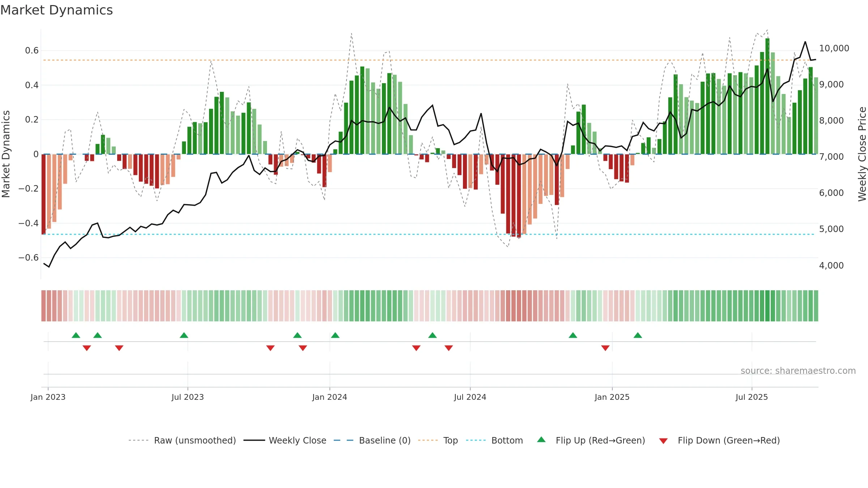Click the −0.4 left axis tick
The height and width of the screenshot is (488, 868).
tap(29, 223)
